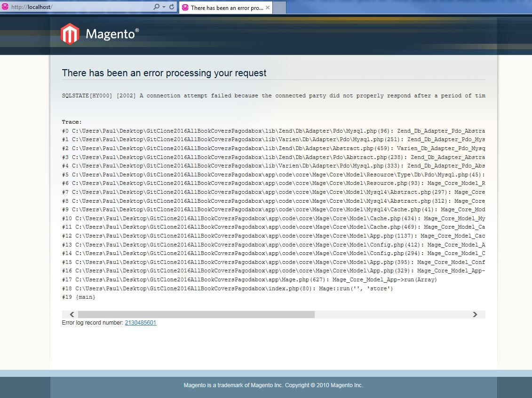Click trace line #4 Mysql.php(333)
The image size is (532, 398).
273,166
